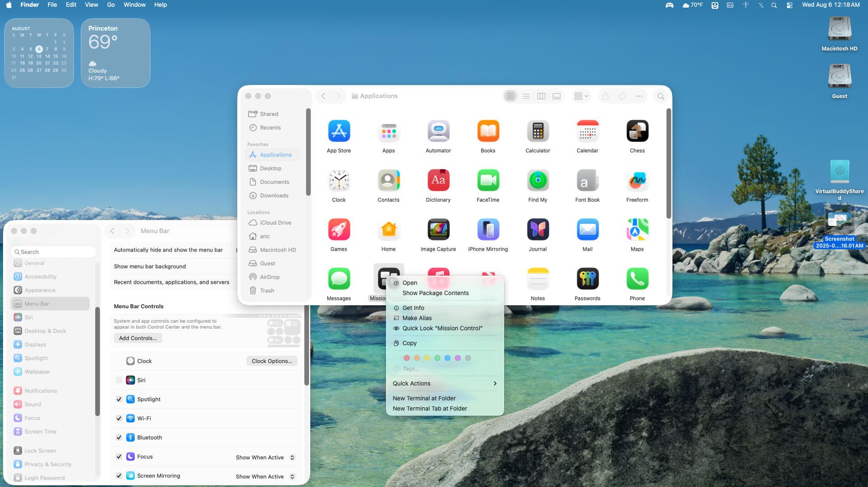Select the Messages app icon
Image resolution: width=868 pixels, height=487 pixels.
339,279
